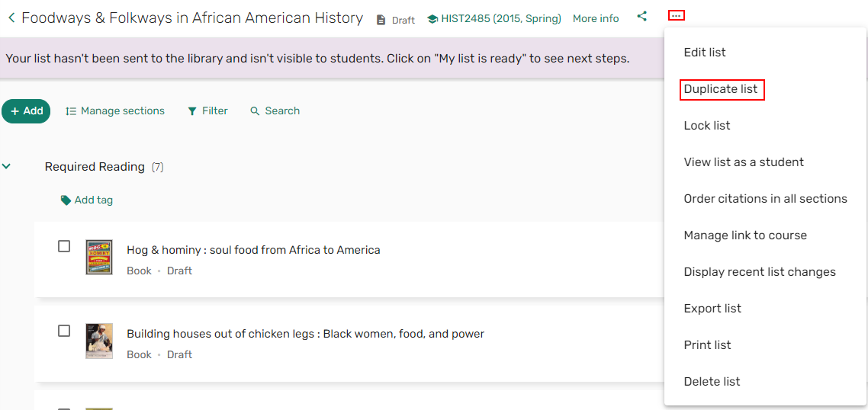Open the More info link
Screen dimensions: 868x410
point(596,19)
